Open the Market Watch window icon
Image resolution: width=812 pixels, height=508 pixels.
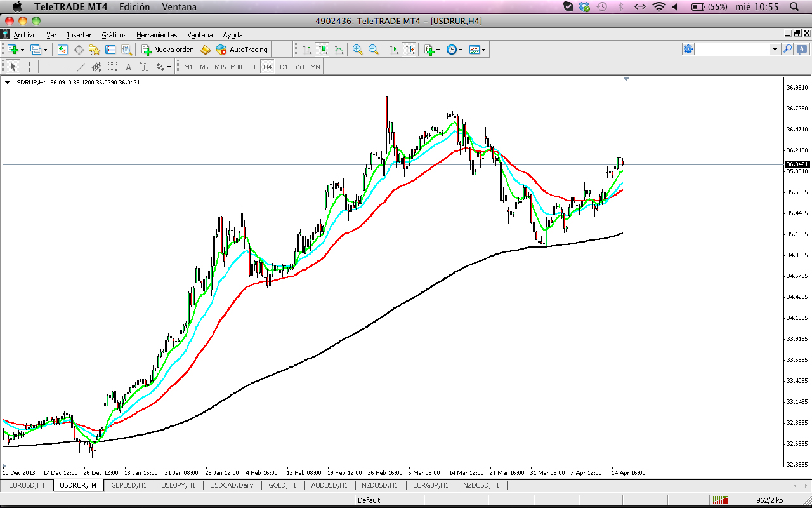(63, 50)
